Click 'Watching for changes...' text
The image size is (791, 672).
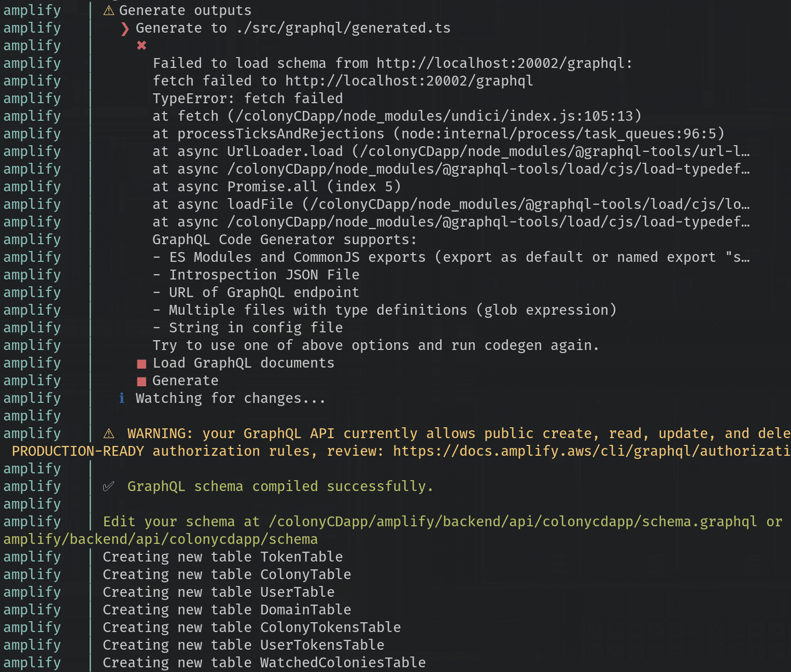click(231, 398)
